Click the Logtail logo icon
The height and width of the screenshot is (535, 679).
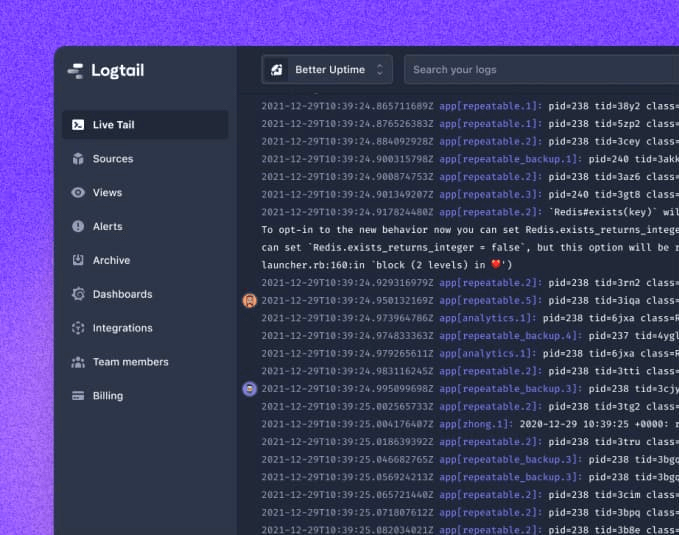pyautogui.click(x=75, y=71)
